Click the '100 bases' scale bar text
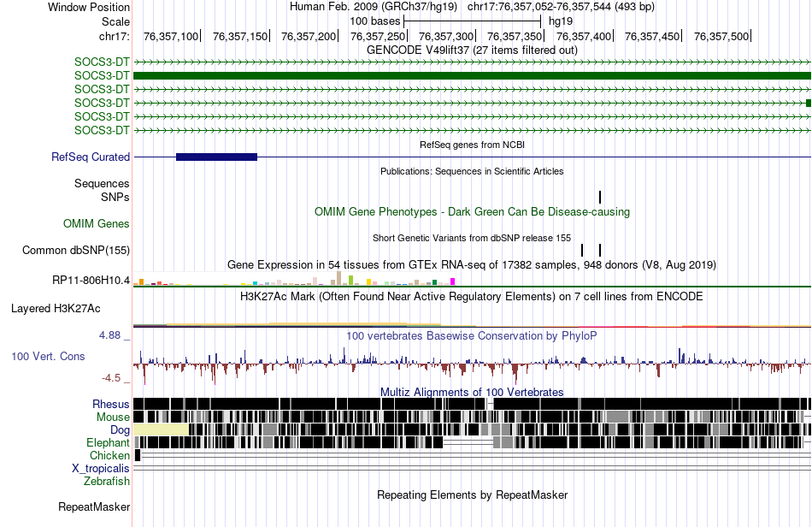The height and width of the screenshot is (527, 812). pyautogui.click(x=375, y=21)
